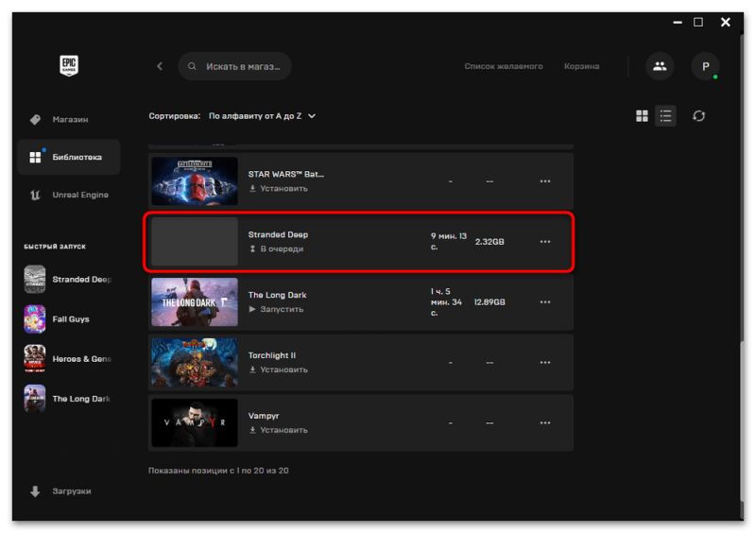Launch The Long Dark from quick launch

click(68, 399)
